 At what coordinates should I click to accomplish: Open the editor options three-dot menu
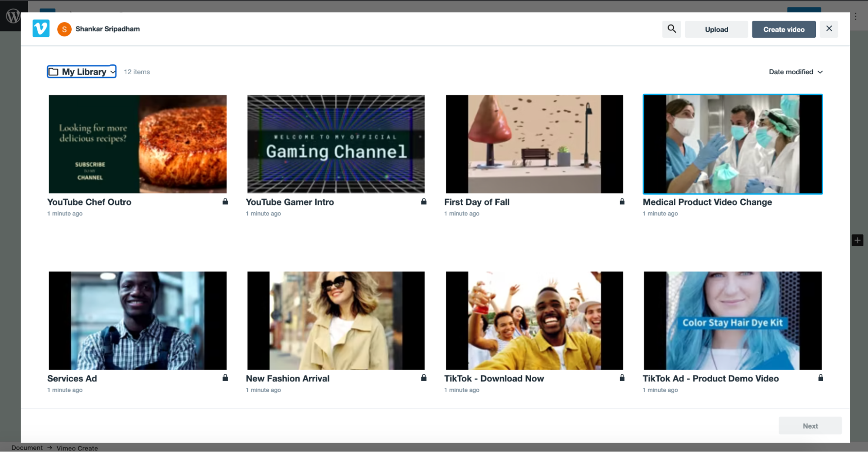point(855,16)
